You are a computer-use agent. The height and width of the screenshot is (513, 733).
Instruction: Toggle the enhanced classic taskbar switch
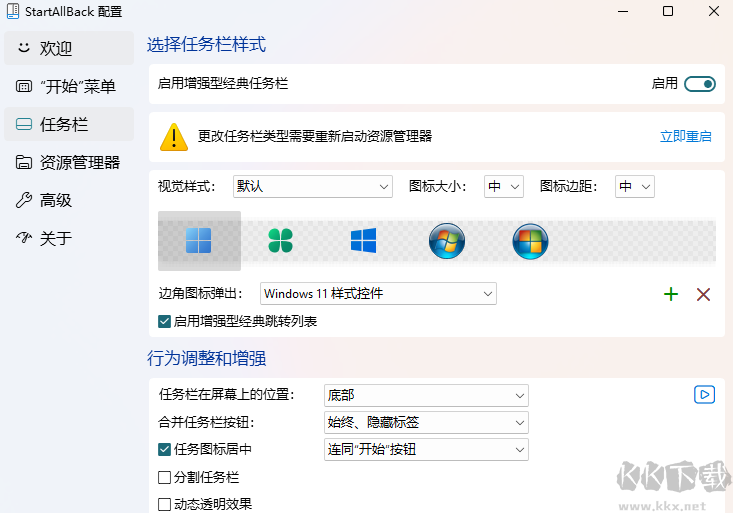(x=700, y=84)
